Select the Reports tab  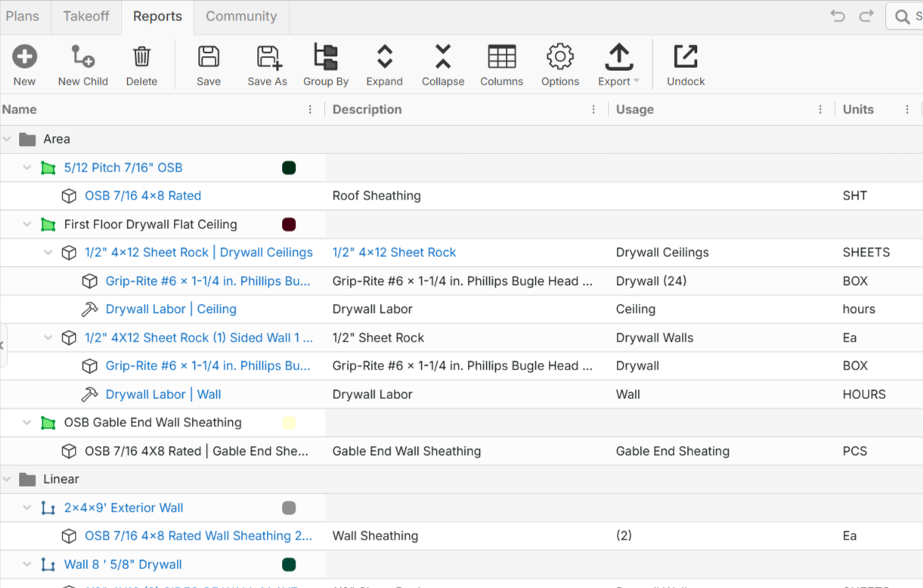tap(157, 16)
